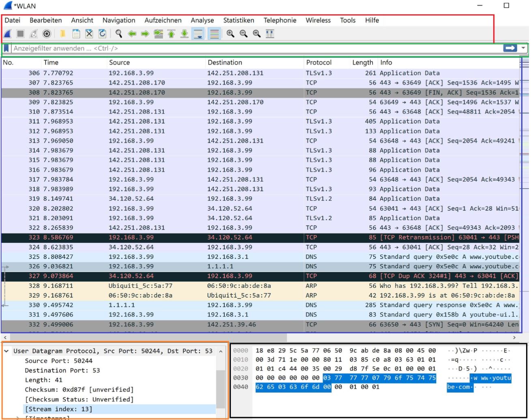This screenshot has height=420, width=531.
Task: Open the display filter history dropdown
Action: coord(524,48)
